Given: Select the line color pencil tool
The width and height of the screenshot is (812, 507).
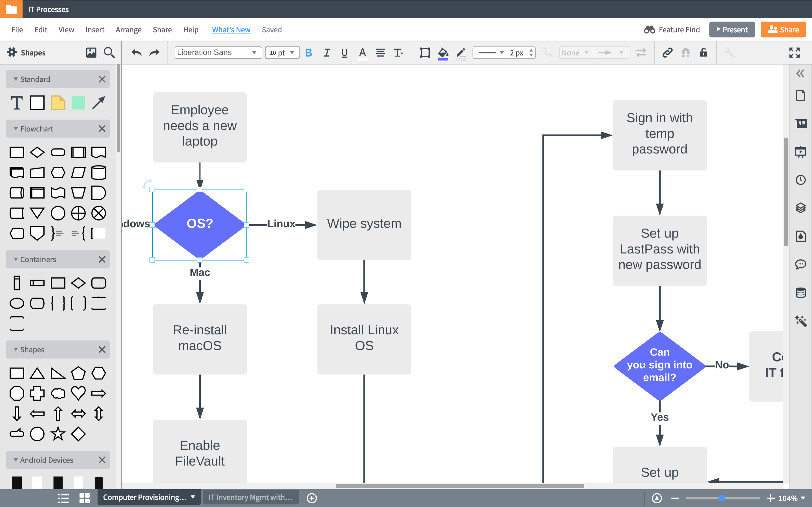Looking at the screenshot, I should click(461, 53).
